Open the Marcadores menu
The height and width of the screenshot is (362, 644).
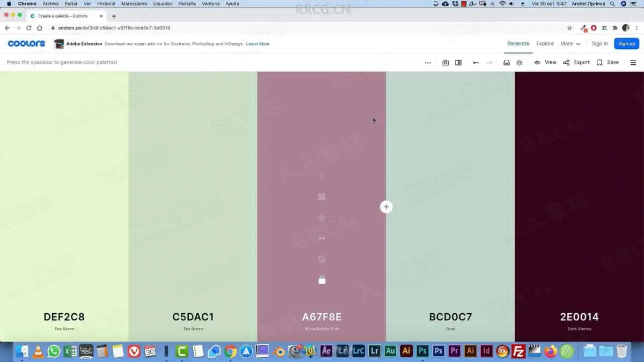tap(134, 4)
